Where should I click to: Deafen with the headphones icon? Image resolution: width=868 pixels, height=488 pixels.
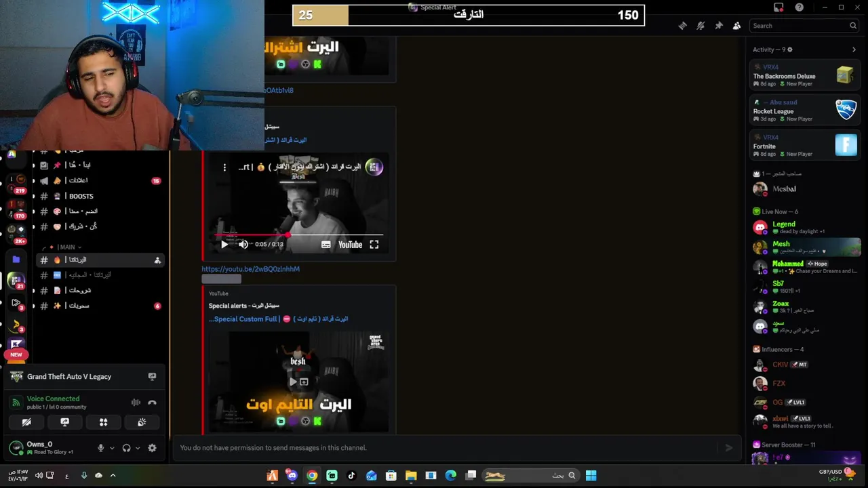(126, 448)
